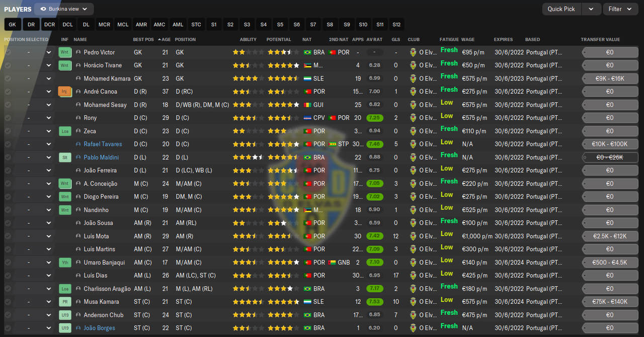Click the Inj injury badge for André Canoa

click(65, 92)
